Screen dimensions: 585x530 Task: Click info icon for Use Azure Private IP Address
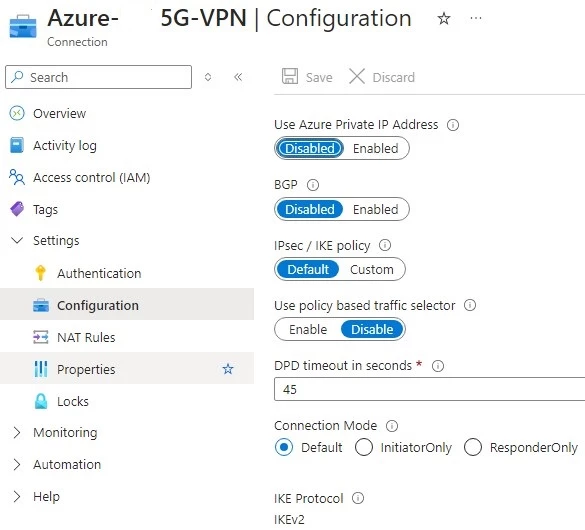[453, 125]
